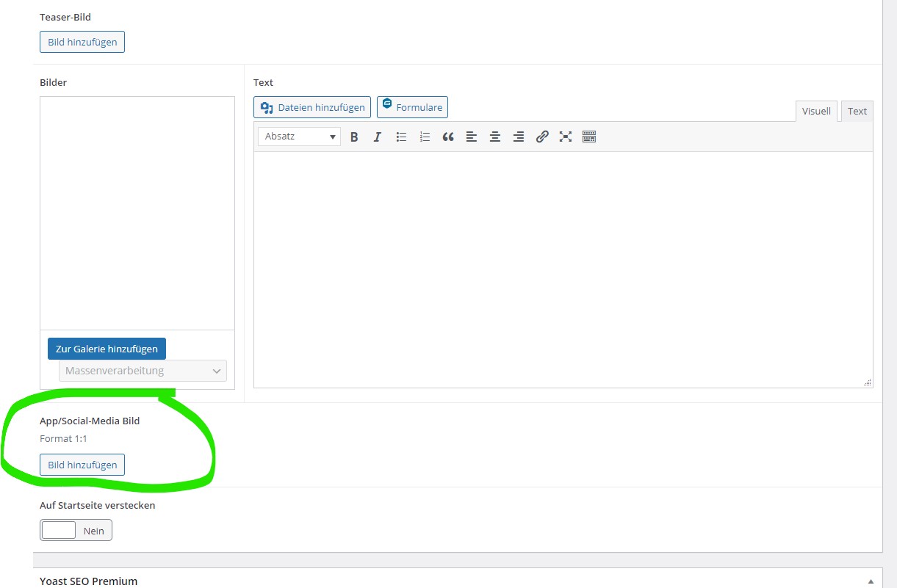Click the 'Dateien hinzufügen' media button

(312, 107)
